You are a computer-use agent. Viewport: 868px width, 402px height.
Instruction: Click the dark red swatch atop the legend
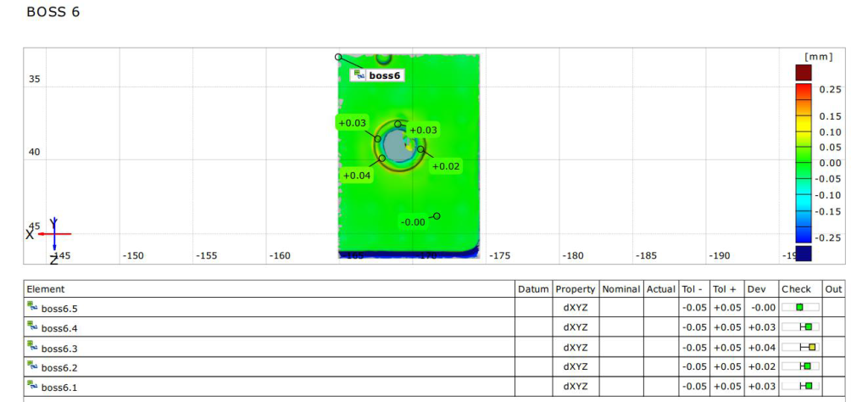point(804,73)
